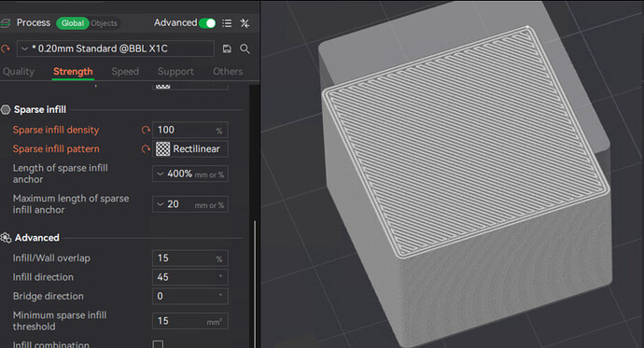Open the Rectilinear infill pattern dropdown
This screenshot has height=348, width=644.
pyautogui.click(x=190, y=149)
